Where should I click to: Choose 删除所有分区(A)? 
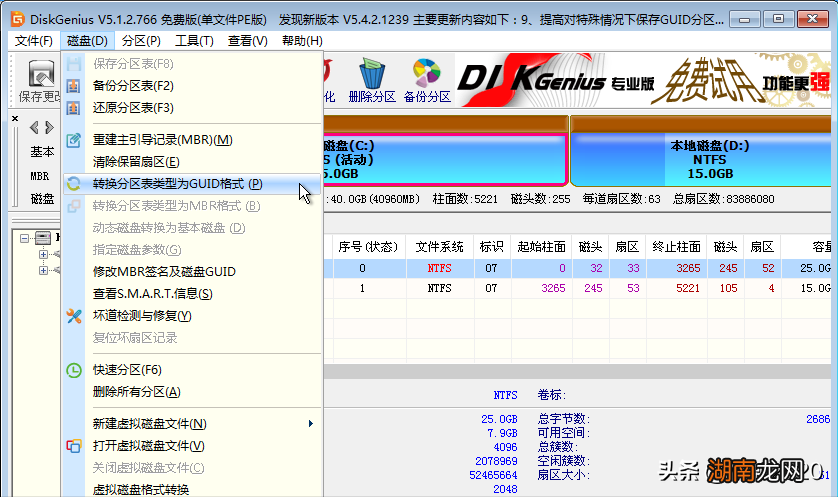(192, 392)
